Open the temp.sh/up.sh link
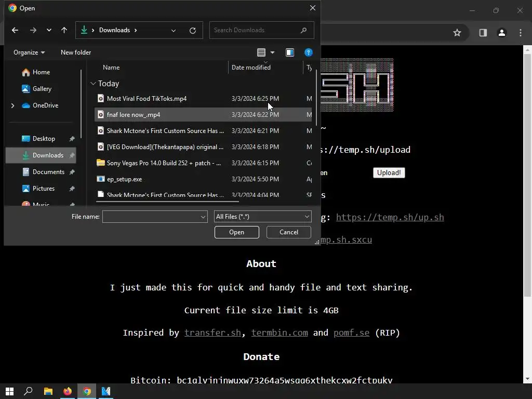The height and width of the screenshot is (399, 532). point(390,217)
